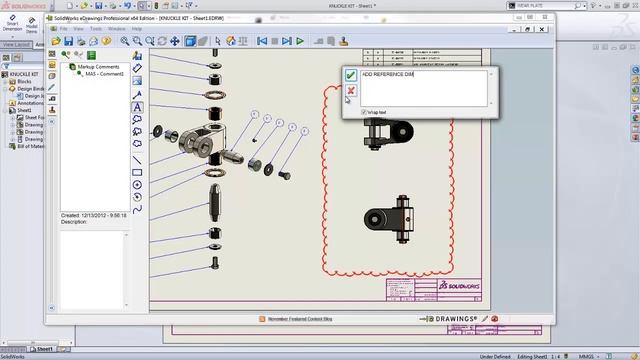Click green Reply to comment icon in markup panel
This screenshot has width=640, height=360.
tap(65, 55)
